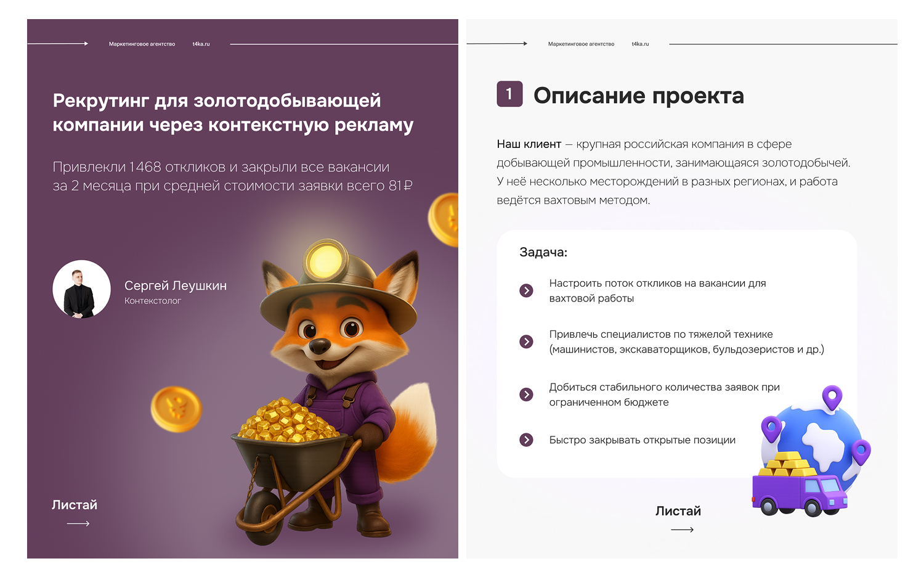Click the t4ka.ru link on purple slide
Screen dimensions: 924x577
click(x=201, y=44)
